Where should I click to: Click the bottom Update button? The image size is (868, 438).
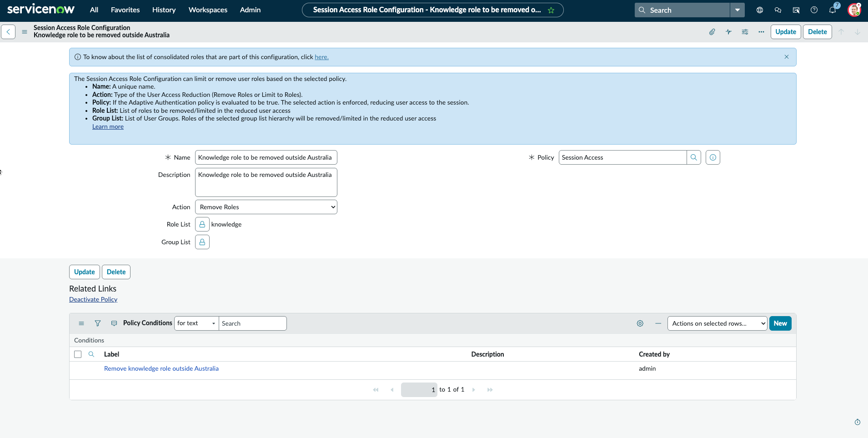[x=85, y=272]
